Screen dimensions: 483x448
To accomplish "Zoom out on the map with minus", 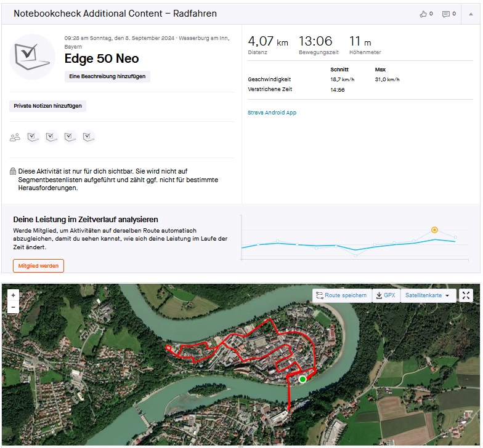I will click(x=13, y=307).
